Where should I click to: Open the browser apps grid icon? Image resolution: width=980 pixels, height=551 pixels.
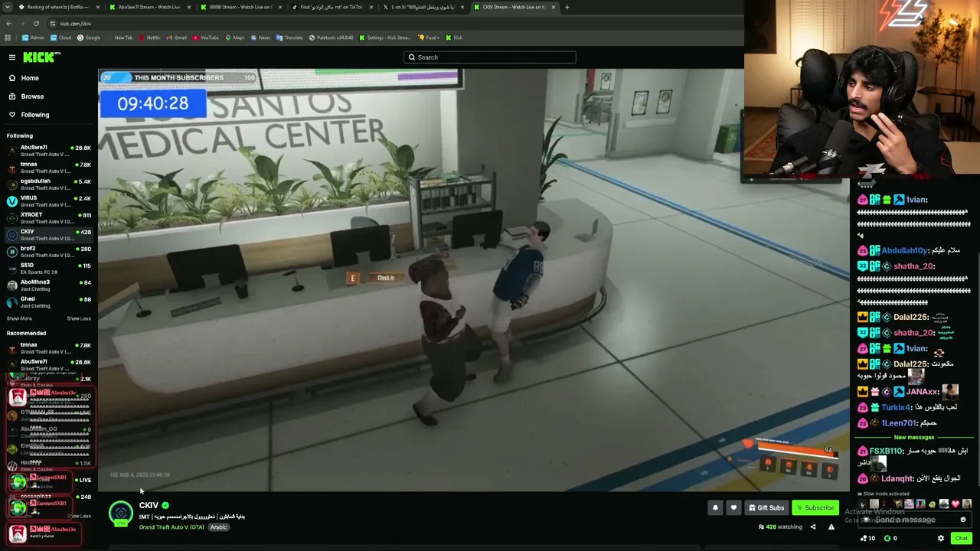click(x=8, y=37)
